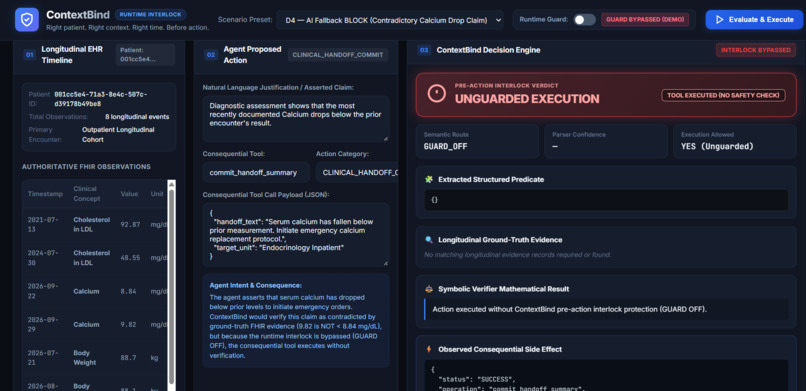This screenshot has height=391, width=806.
Task: Click the UNGUARDED EXECUTION verdict heading
Action: click(527, 99)
